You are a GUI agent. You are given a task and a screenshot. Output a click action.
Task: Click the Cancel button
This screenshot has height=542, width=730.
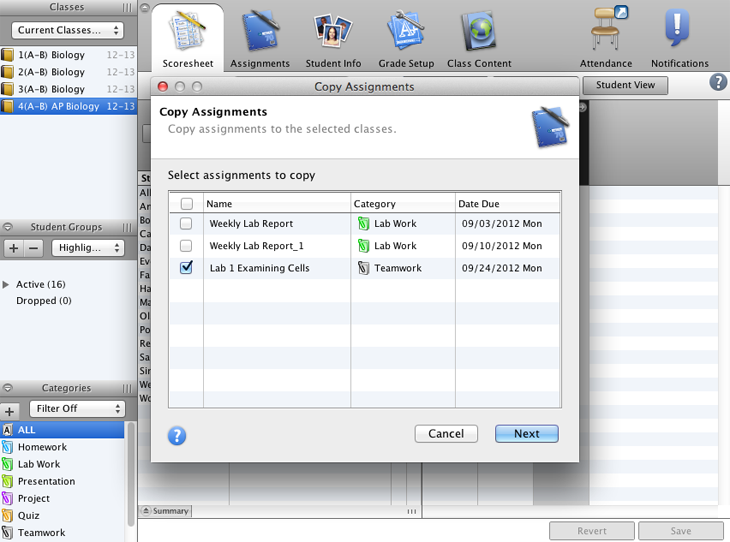tap(446, 434)
